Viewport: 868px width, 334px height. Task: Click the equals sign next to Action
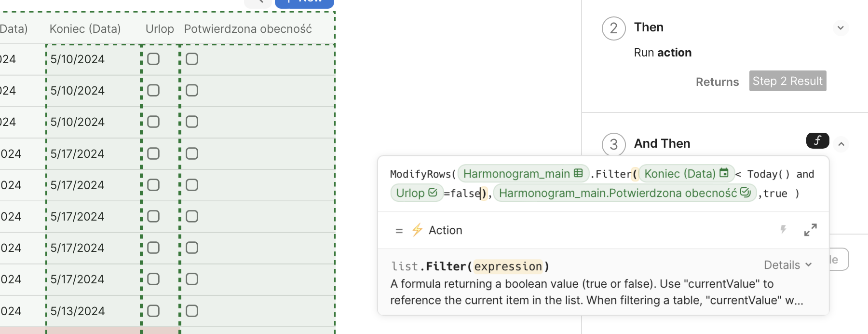point(399,231)
